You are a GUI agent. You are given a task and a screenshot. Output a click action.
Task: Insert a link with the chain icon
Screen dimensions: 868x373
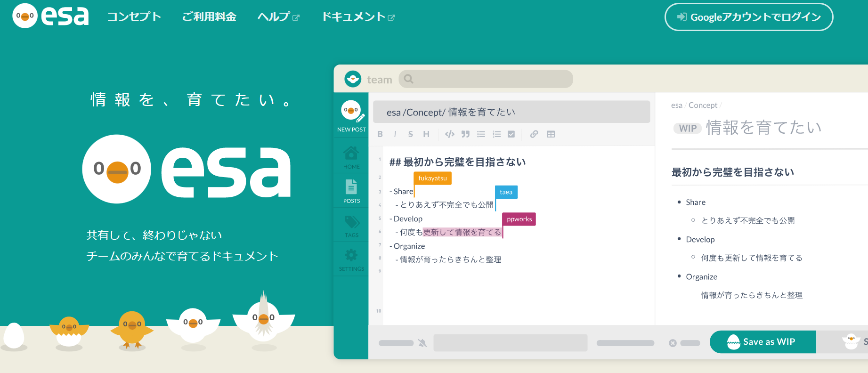[534, 134]
